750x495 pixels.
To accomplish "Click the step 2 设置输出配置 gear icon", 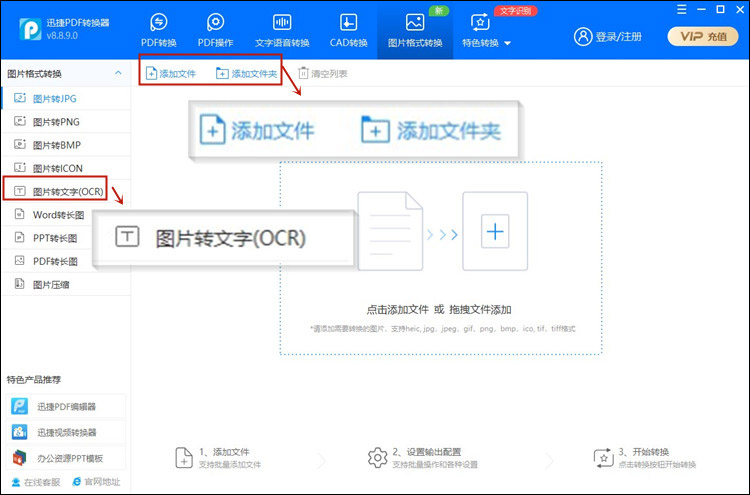I will tap(377, 458).
